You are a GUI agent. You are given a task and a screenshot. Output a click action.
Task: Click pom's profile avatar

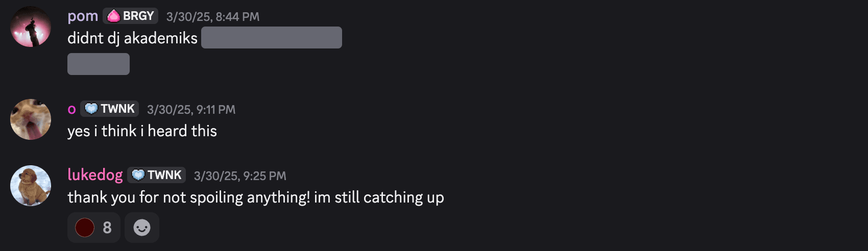coord(31,27)
